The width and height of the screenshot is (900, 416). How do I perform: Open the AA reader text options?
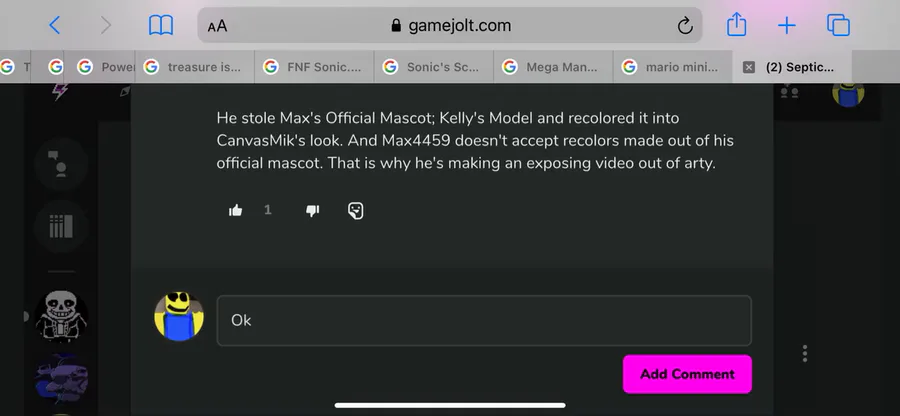tap(218, 26)
